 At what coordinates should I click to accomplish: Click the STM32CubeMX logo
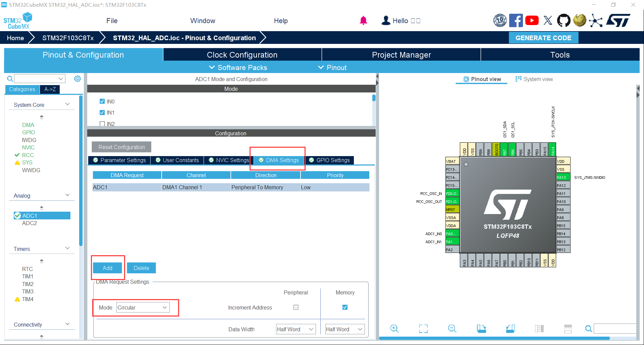point(18,21)
